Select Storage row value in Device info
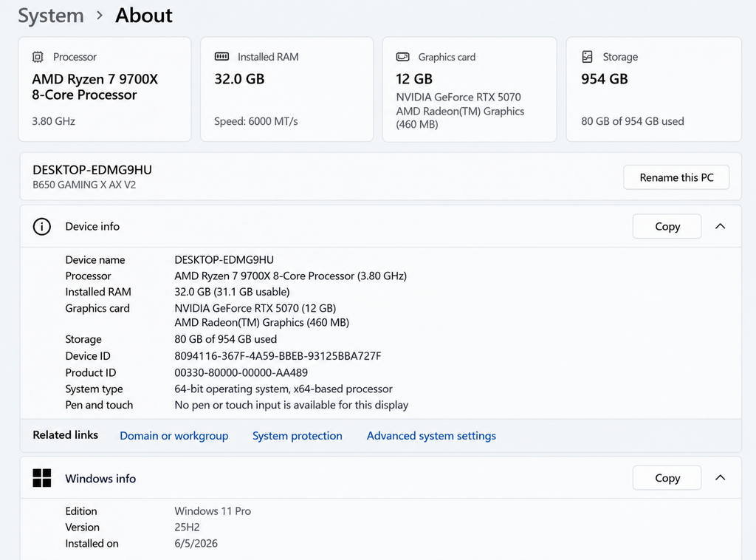This screenshot has width=756, height=560. pyautogui.click(x=226, y=339)
